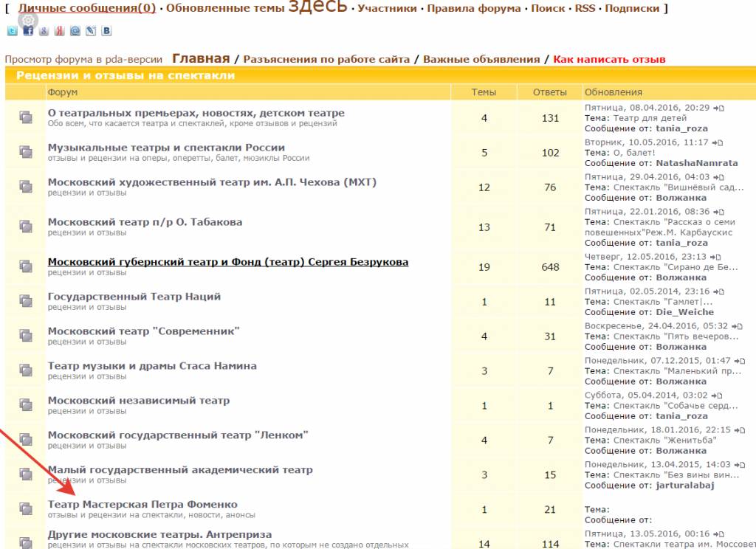Click the folder icon beside the Современник forum
756x549 pixels.
pyautogui.click(x=26, y=336)
